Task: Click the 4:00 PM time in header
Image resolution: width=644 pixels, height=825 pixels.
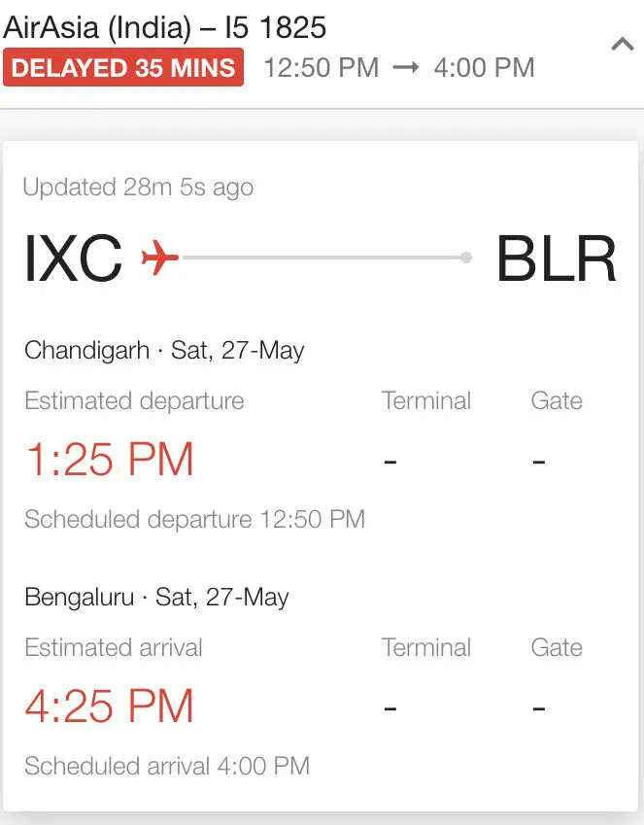Action: [x=484, y=68]
